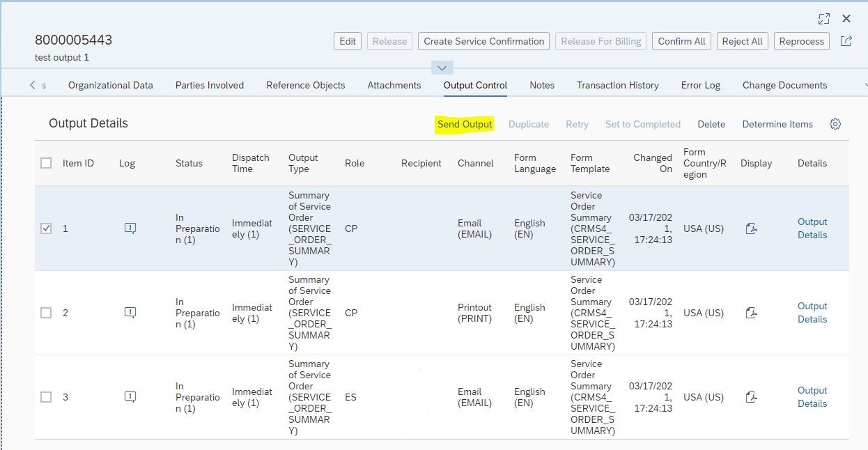Click the Status column header
Image resolution: width=868 pixels, height=450 pixels.
coord(189,163)
